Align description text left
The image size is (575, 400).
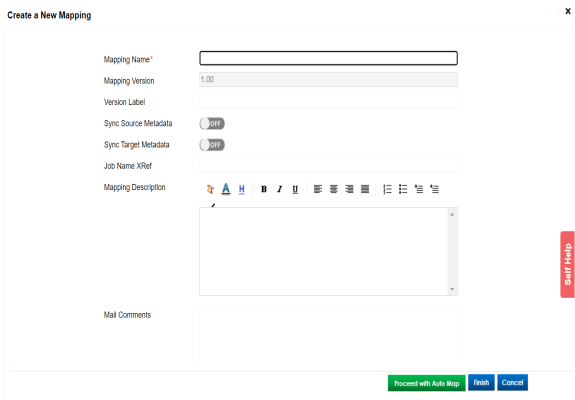tap(318, 189)
